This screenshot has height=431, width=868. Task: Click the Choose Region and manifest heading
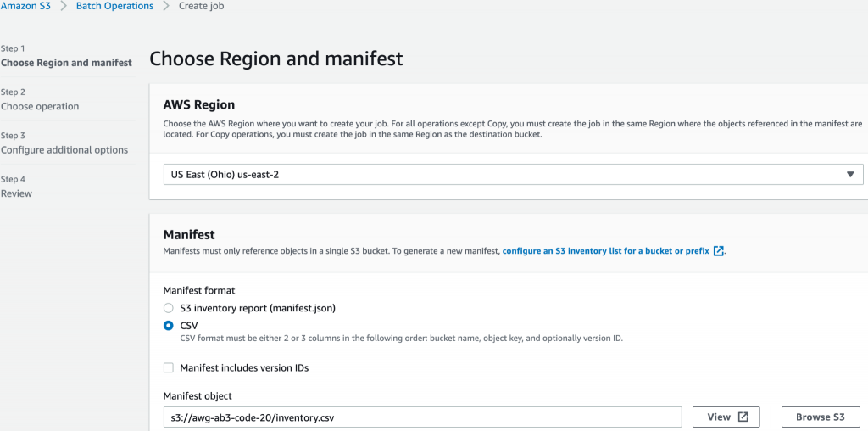(276, 59)
